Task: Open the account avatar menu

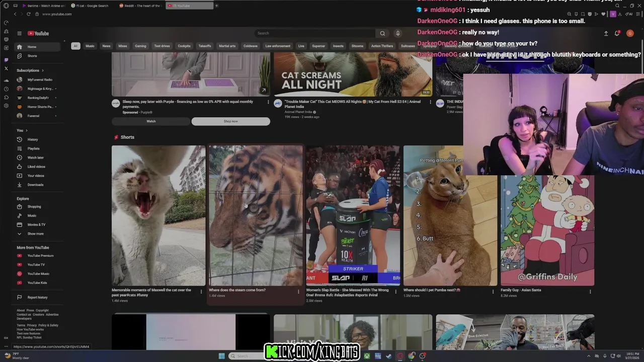Action: [630, 33]
